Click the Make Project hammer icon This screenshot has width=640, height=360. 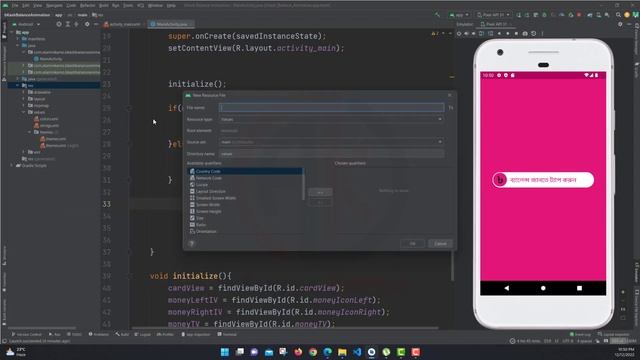438,15
